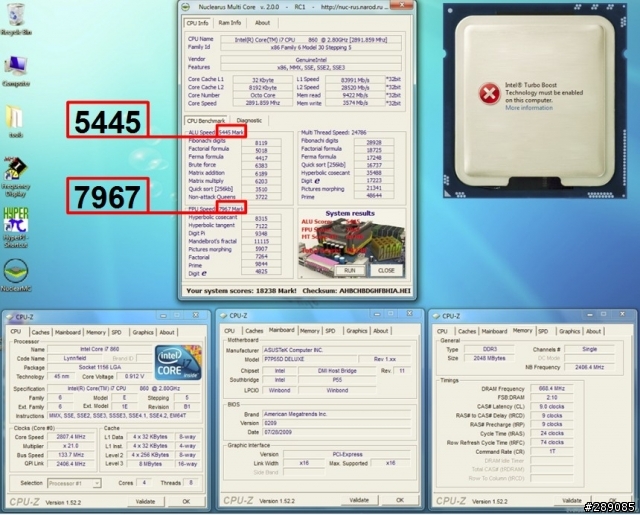640x515 pixels.
Task: Click the Multiplier x 21.0 value
Action: click(71, 446)
